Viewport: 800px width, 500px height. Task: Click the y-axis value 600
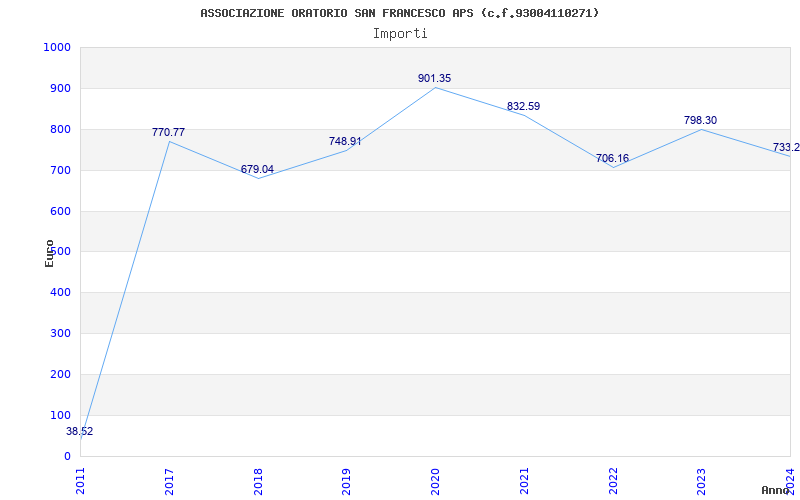coord(61,211)
